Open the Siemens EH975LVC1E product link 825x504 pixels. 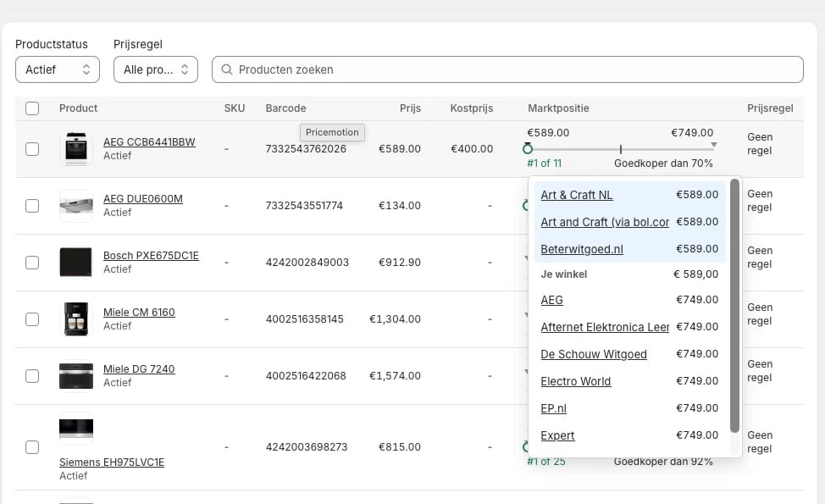click(x=112, y=462)
